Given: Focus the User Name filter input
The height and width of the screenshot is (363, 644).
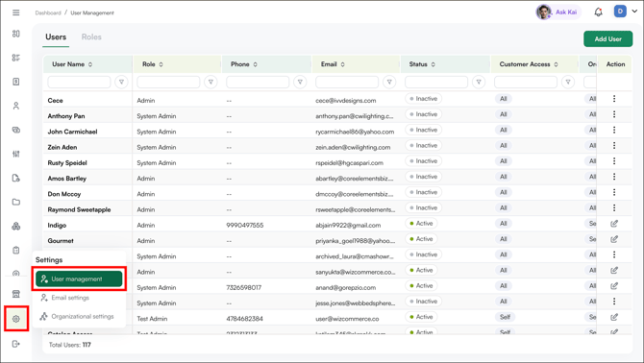Looking at the screenshot, I should coord(79,82).
